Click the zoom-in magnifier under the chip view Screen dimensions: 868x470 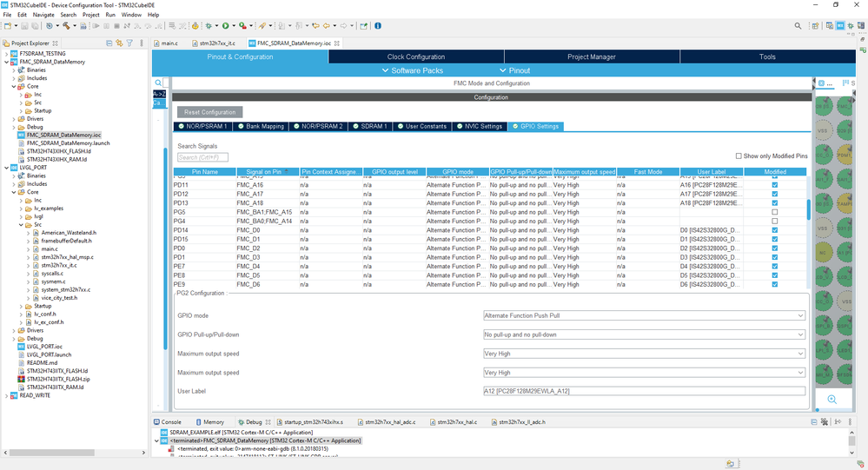point(832,399)
